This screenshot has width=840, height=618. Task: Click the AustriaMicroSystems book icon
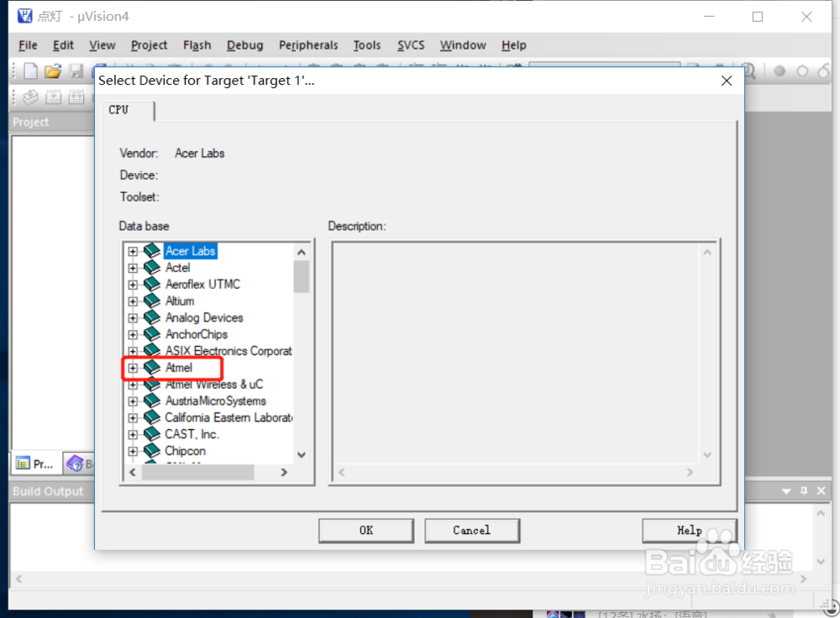click(x=152, y=401)
